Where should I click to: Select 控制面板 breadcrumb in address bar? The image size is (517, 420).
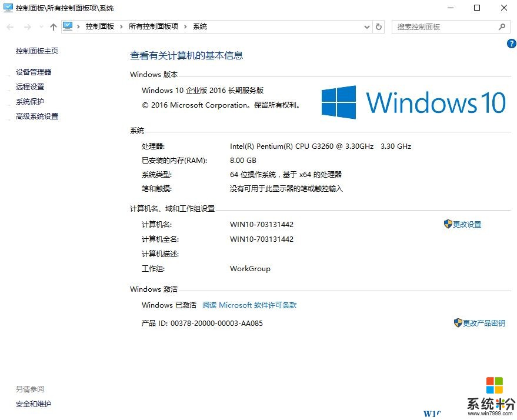[x=100, y=26]
